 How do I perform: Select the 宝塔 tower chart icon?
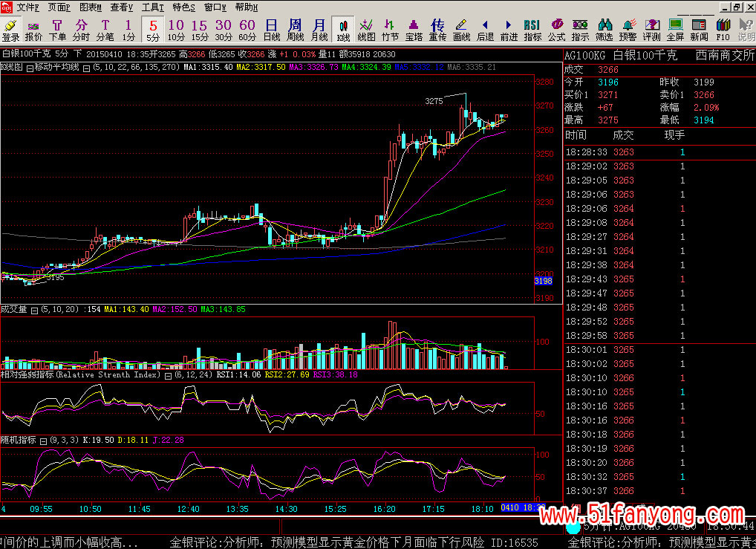[x=414, y=30]
